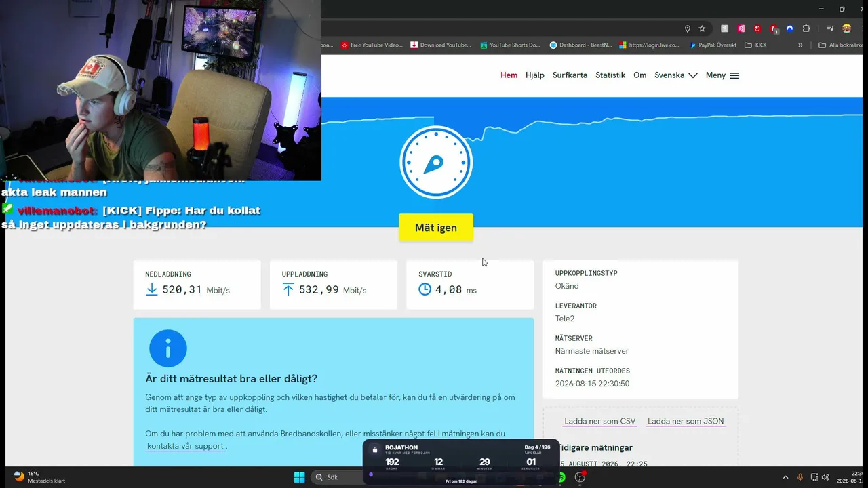
Task: Open the Alla bokmärken folder
Action: [840, 45]
